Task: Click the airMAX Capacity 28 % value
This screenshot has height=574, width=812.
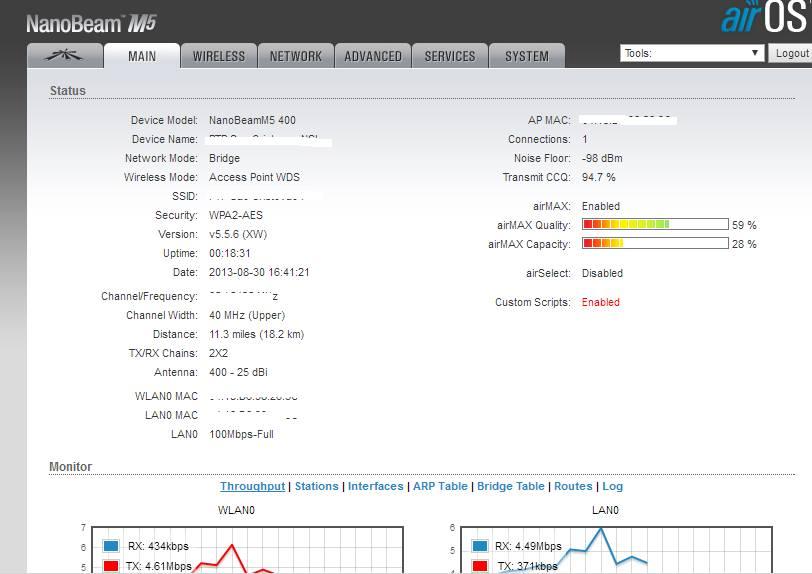Action: [744, 243]
